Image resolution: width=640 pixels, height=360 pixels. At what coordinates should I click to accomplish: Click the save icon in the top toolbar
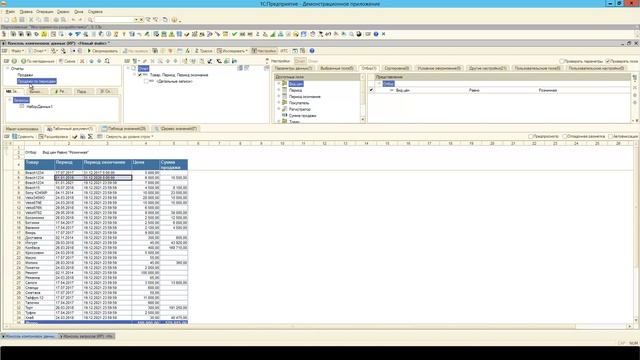pyautogui.click(x=22, y=20)
